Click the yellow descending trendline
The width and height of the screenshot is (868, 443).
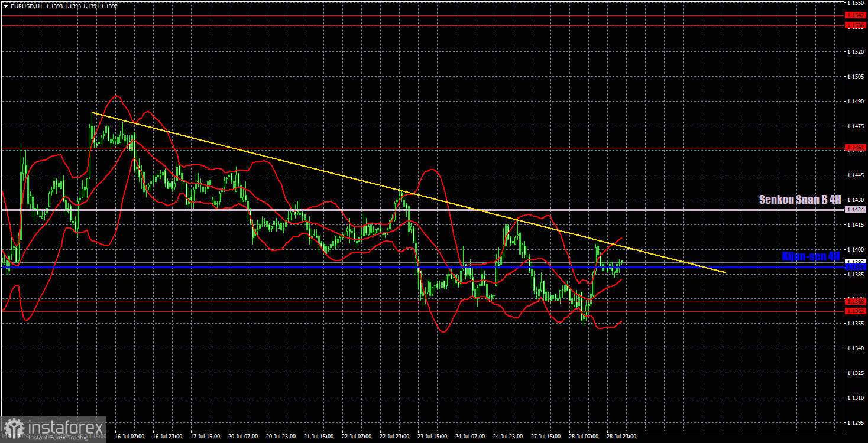(x=408, y=192)
